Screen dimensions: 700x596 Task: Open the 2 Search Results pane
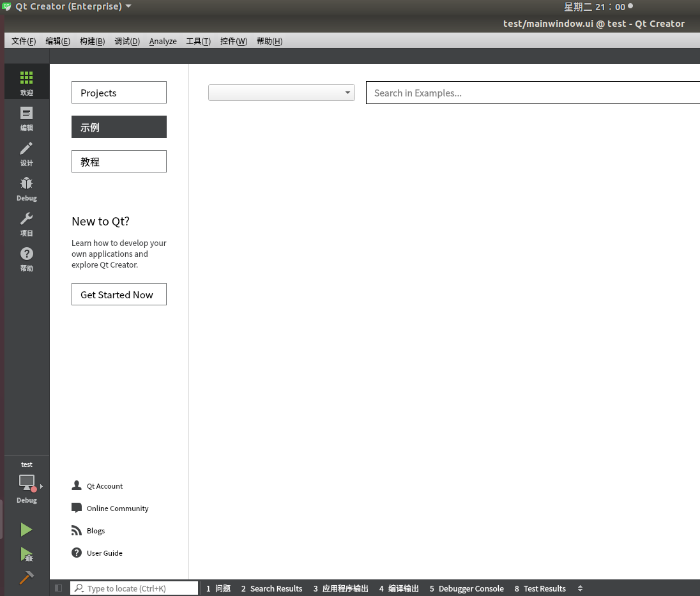[x=271, y=588]
